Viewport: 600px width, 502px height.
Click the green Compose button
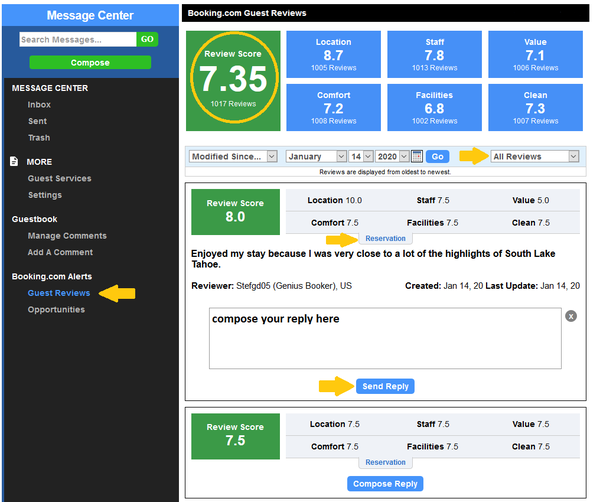[90, 62]
